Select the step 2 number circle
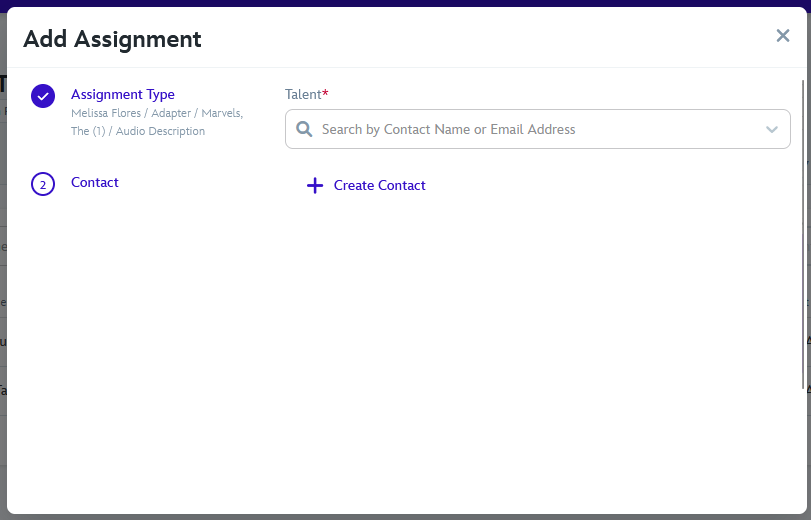Image resolution: width=811 pixels, height=520 pixels. [x=42, y=184]
